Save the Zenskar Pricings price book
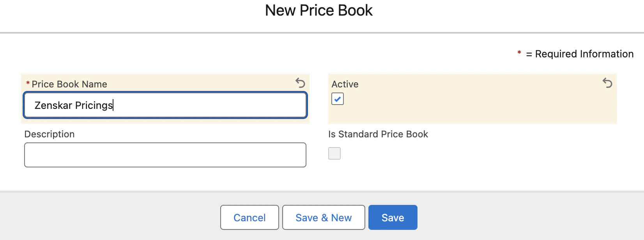Viewport: 644px width, 240px height. pyautogui.click(x=393, y=217)
